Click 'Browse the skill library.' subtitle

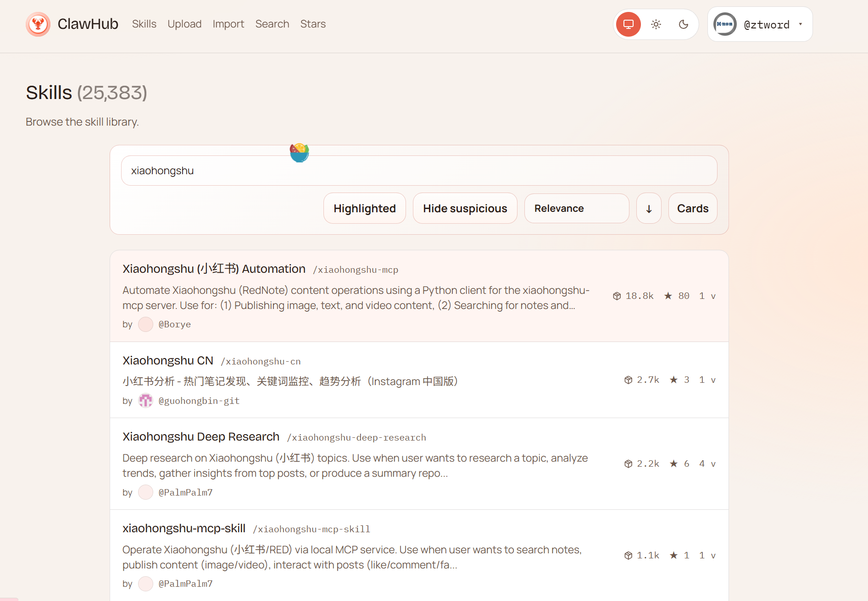tap(82, 122)
